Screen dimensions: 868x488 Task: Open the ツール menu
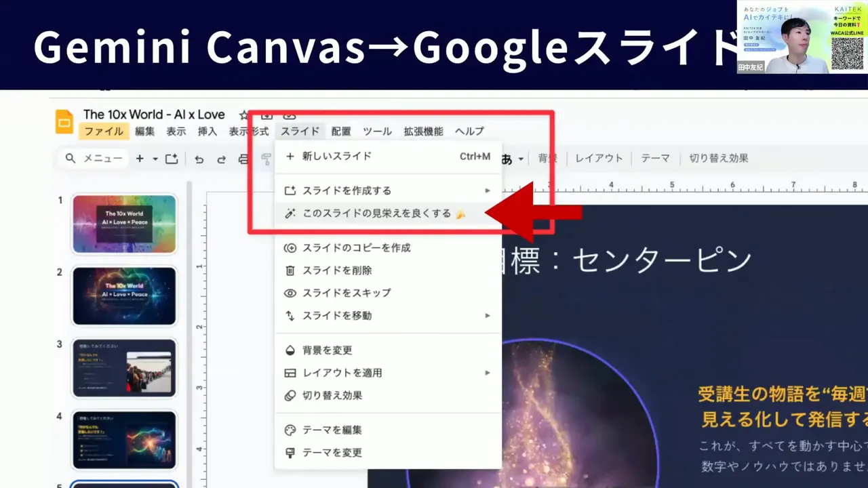377,131
